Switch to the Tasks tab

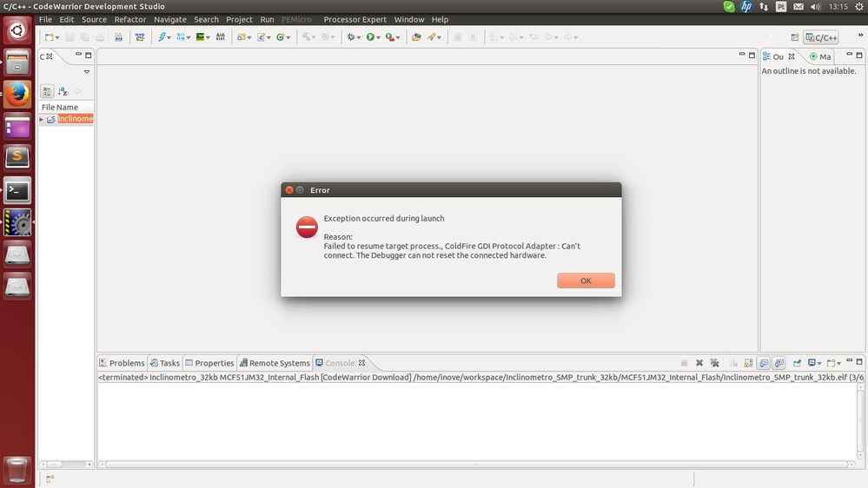[x=165, y=363]
